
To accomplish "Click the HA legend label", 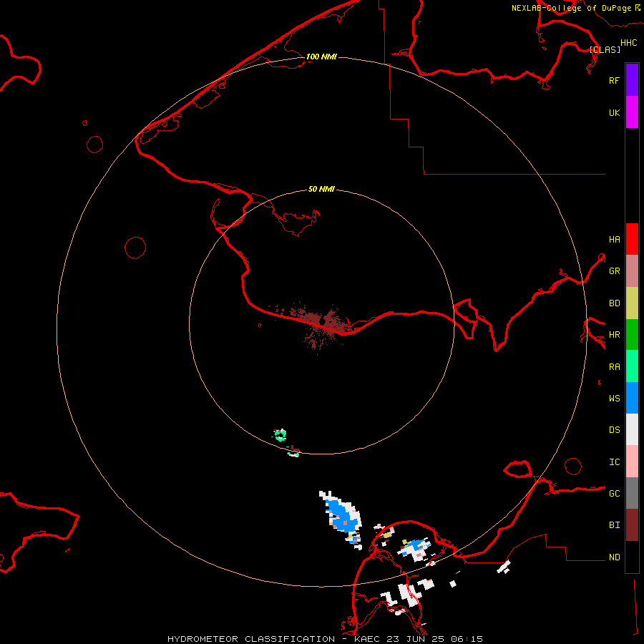I will click(x=614, y=239).
